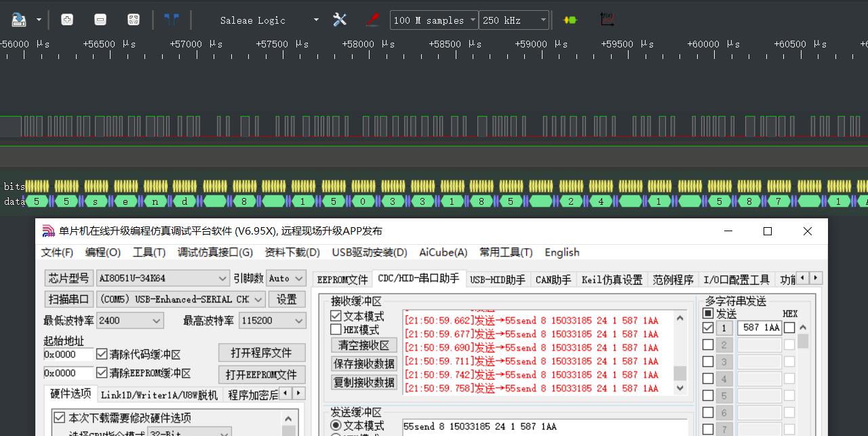Toggle 清除代码缓冲区 checkbox

(x=102, y=354)
